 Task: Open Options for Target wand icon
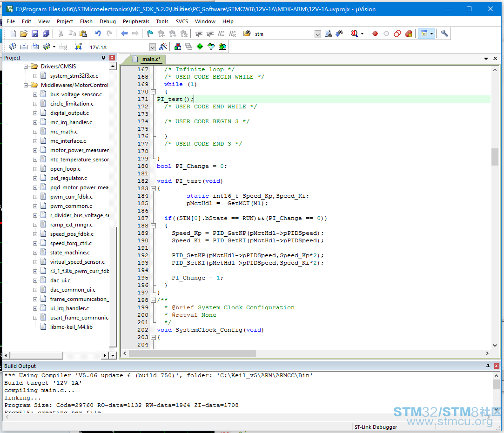(x=163, y=47)
